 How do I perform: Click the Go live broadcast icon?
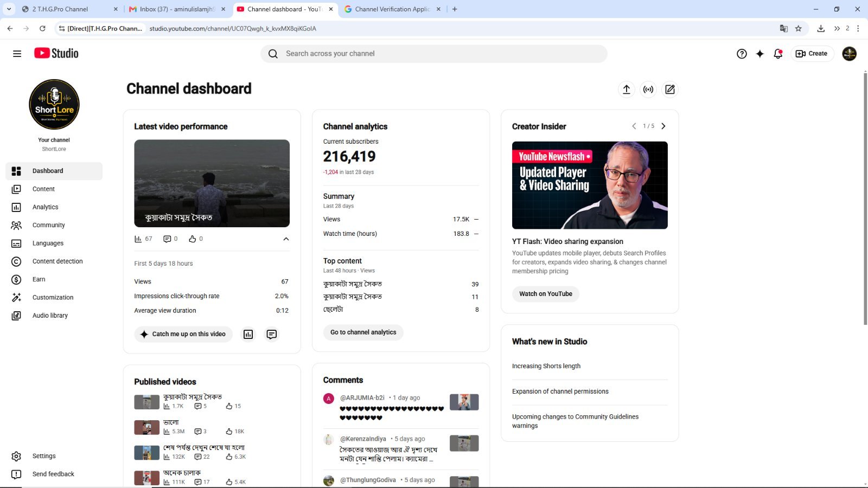[x=648, y=89]
